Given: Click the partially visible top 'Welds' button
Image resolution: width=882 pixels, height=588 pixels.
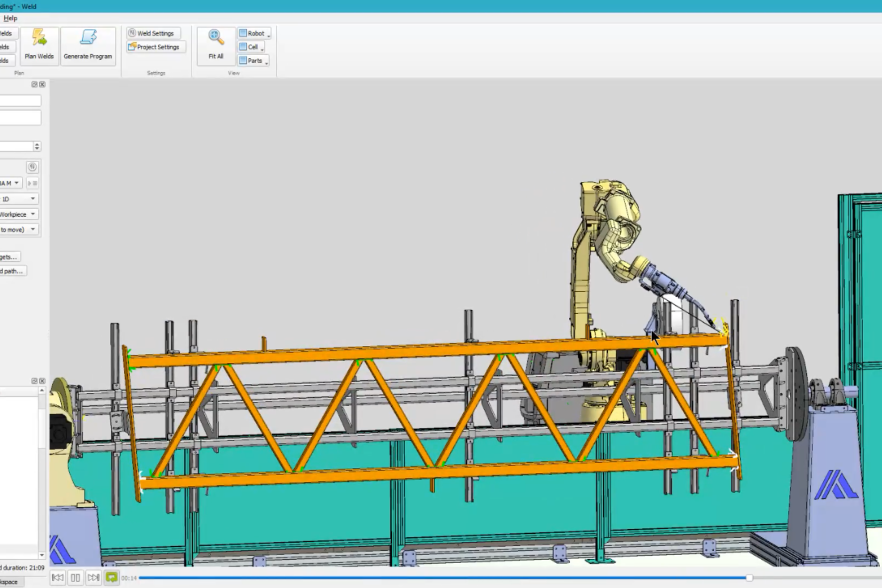Looking at the screenshot, I should coord(8,33).
